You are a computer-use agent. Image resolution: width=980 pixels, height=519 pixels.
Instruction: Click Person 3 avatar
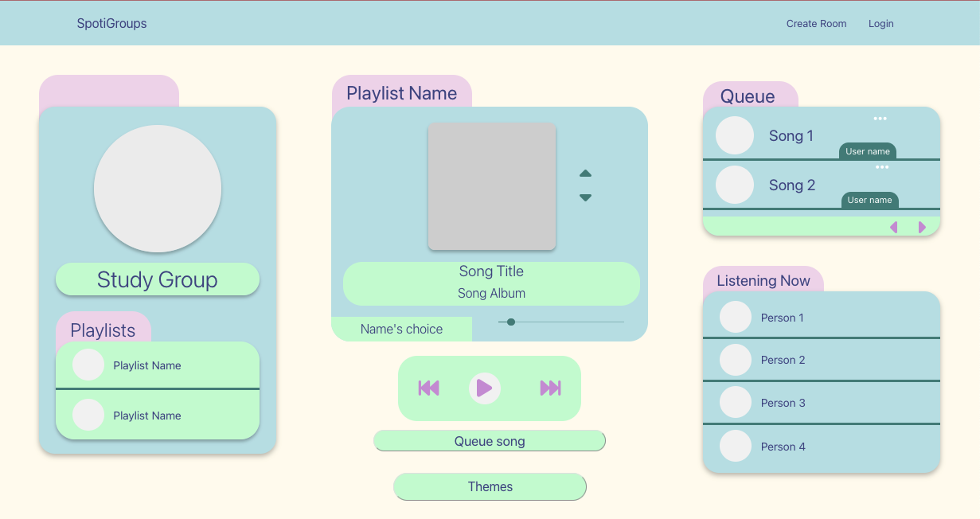(x=736, y=402)
